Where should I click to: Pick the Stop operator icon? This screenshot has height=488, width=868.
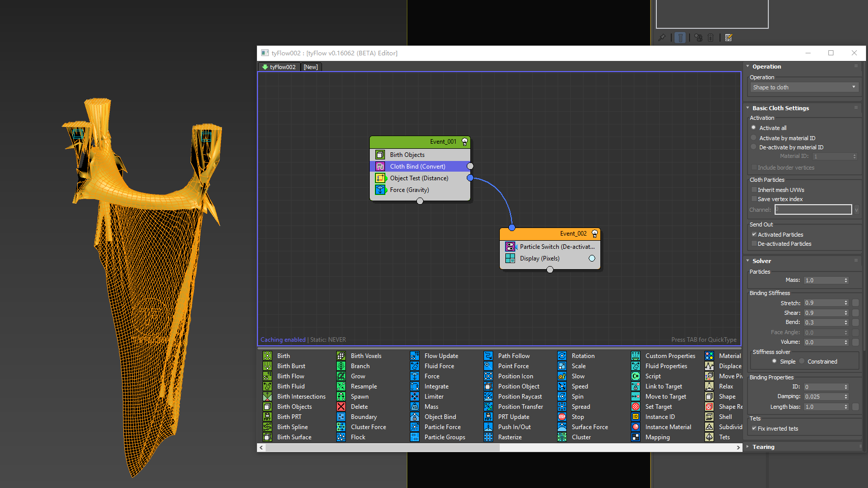(x=562, y=417)
